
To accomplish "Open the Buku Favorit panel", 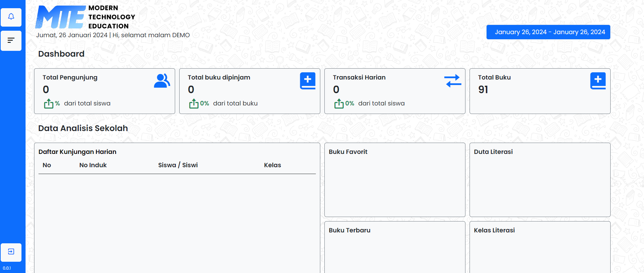I will tap(395, 180).
